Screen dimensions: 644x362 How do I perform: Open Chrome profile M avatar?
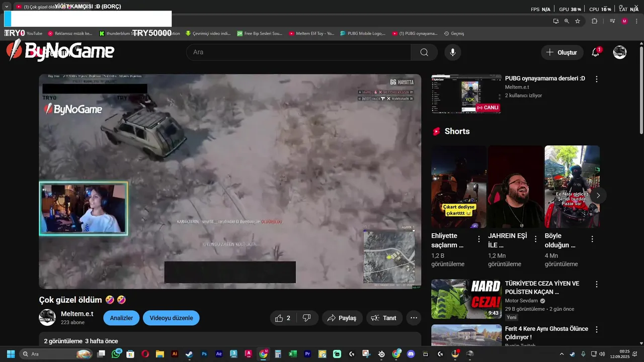point(624,21)
